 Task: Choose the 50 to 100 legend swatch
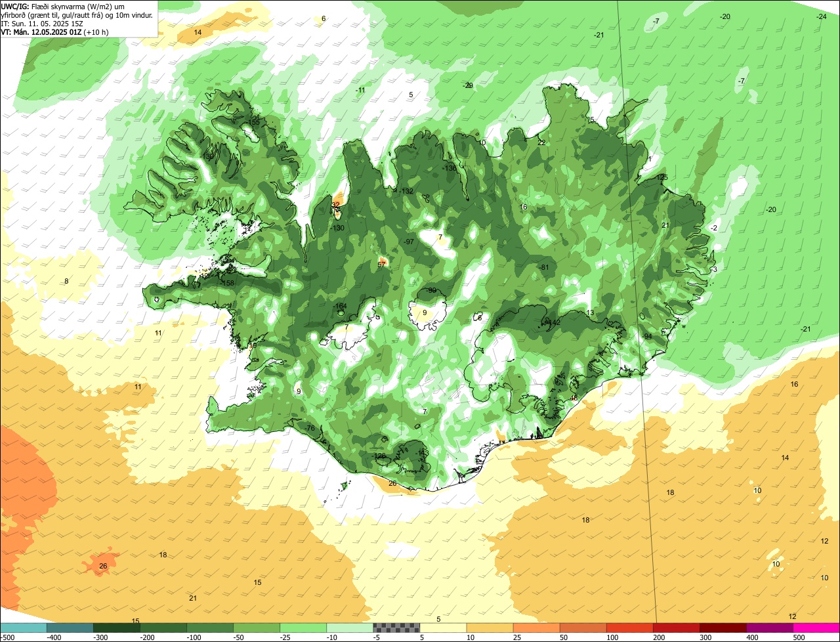click(583, 628)
